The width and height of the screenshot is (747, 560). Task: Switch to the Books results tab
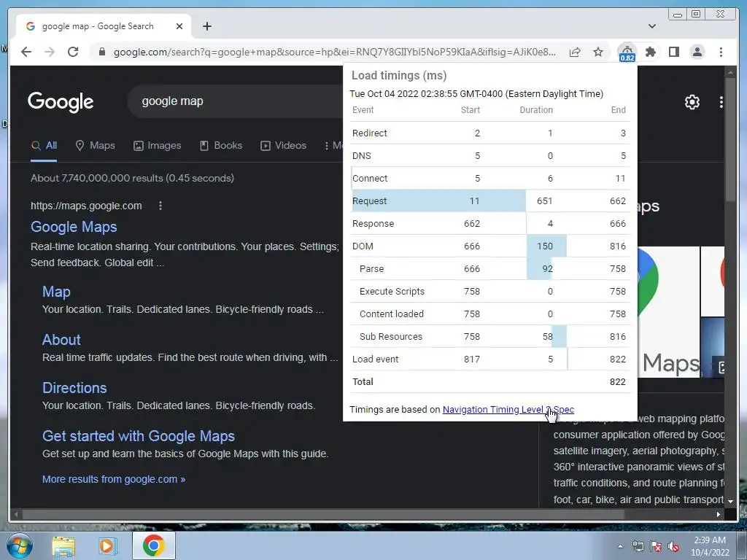[221, 146]
